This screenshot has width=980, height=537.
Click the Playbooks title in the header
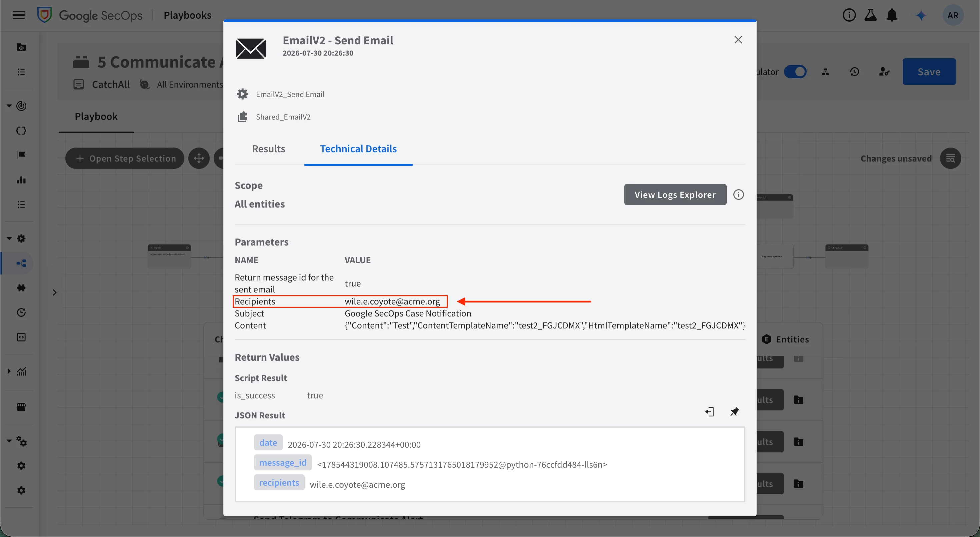[x=187, y=15]
